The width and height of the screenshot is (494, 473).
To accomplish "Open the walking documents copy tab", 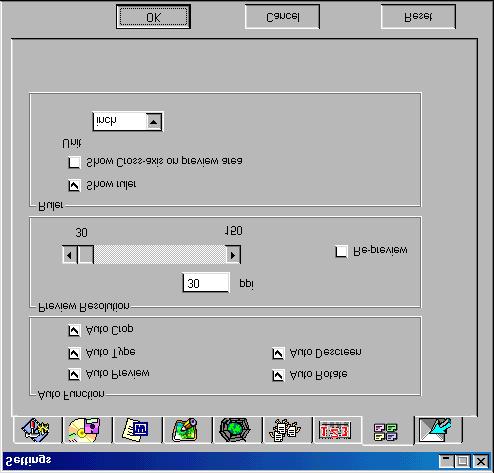I will (x=287, y=430).
